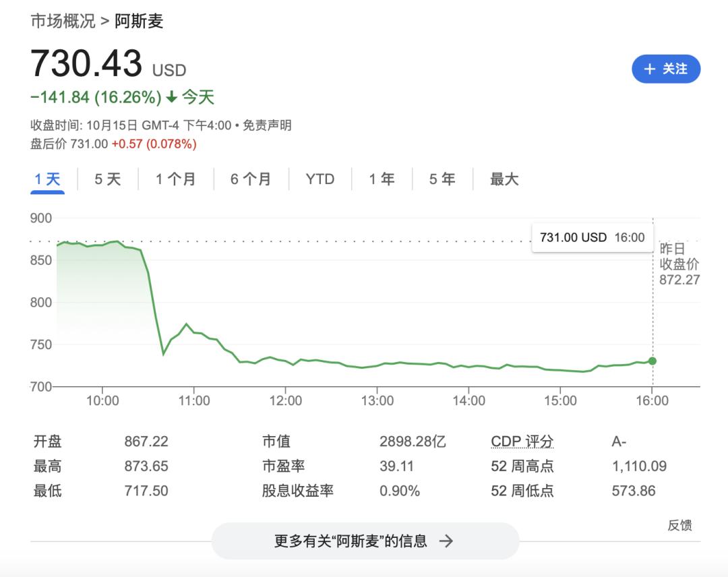
Task: Click the plus icon in the 关注 button
Action: point(650,69)
